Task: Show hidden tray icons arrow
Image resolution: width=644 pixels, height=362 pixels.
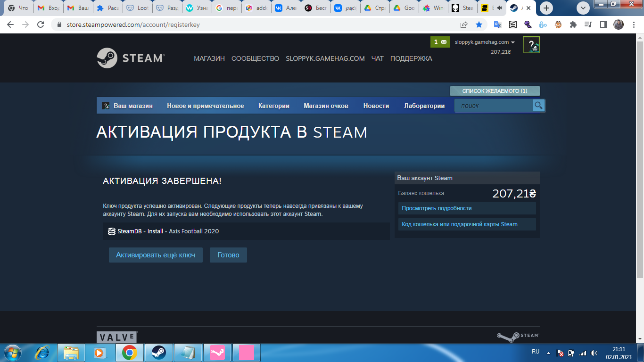Action: (548, 353)
